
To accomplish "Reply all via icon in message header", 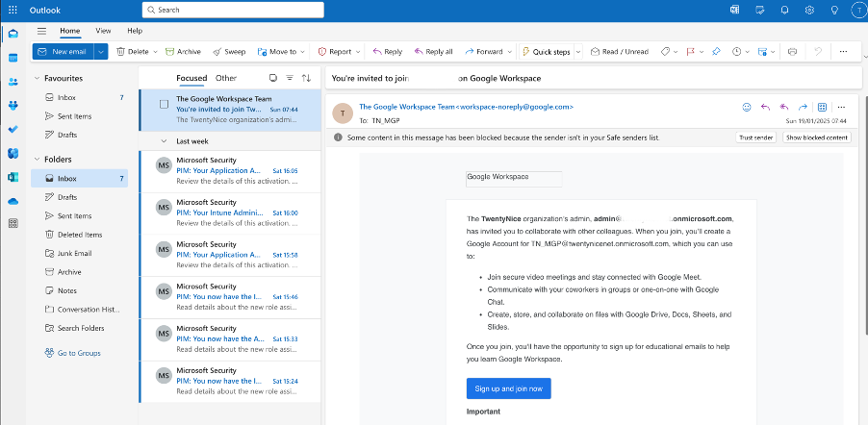I will pyautogui.click(x=784, y=108).
